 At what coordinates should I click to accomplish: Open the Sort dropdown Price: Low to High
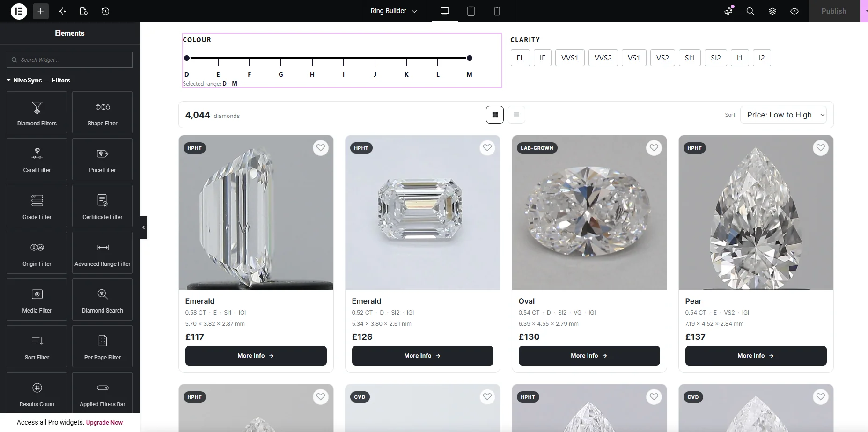tap(783, 115)
